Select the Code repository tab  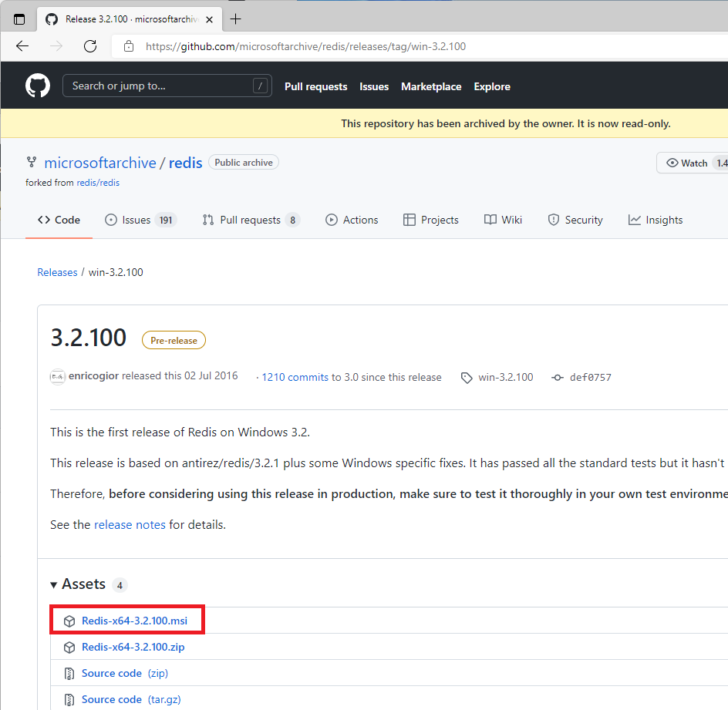click(59, 220)
